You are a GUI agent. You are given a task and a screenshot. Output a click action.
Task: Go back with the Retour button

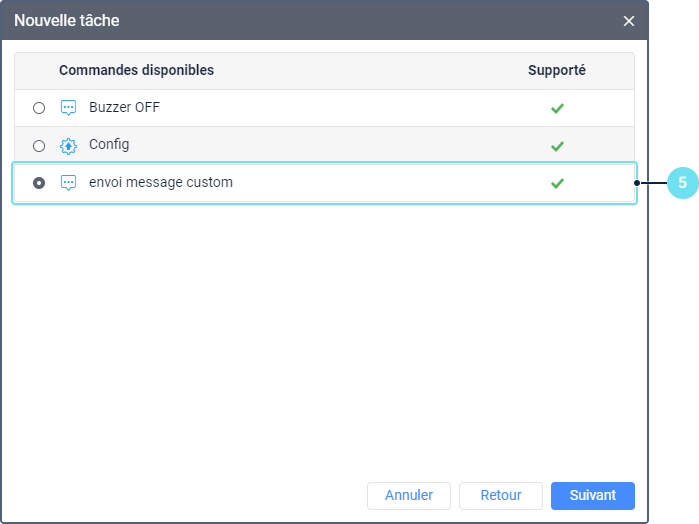pyautogui.click(x=501, y=495)
